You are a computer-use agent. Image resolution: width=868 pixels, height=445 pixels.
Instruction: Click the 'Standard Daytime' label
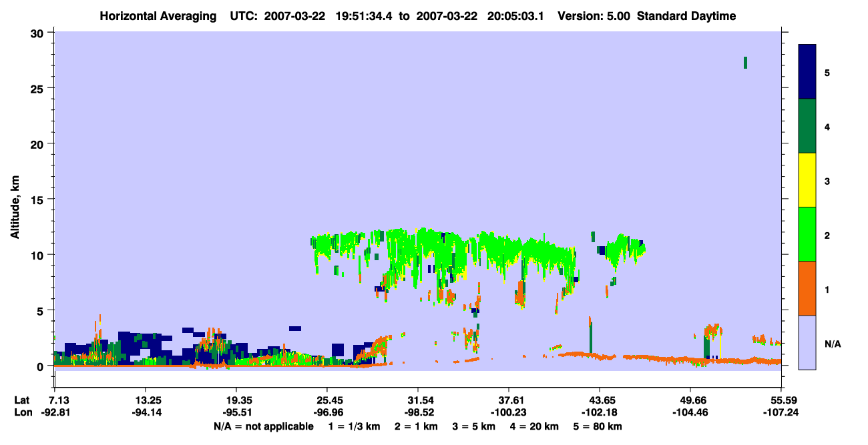[x=686, y=16]
